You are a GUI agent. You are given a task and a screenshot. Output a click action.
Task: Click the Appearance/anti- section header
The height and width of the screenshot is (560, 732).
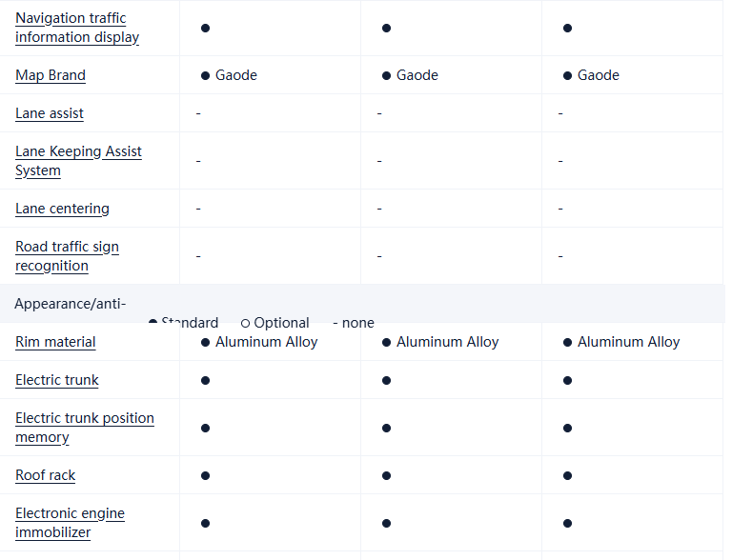(x=70, y=304)
